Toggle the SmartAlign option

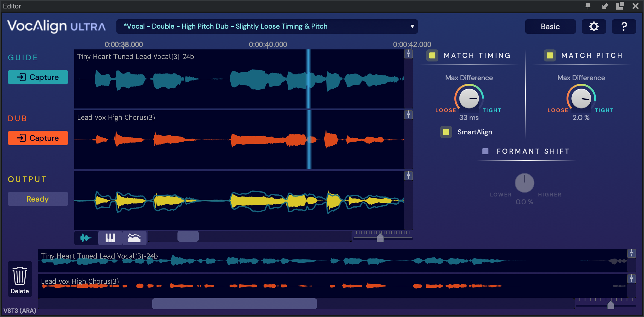446,132
